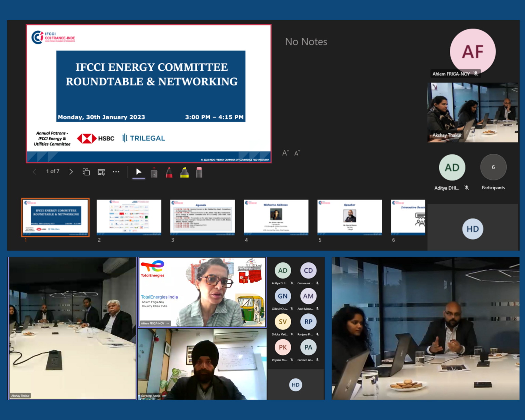The width and height of the screenshot is (525, 420).
Task: Click Gurdeep Juneja's video tile
Action: coord(202,364)
